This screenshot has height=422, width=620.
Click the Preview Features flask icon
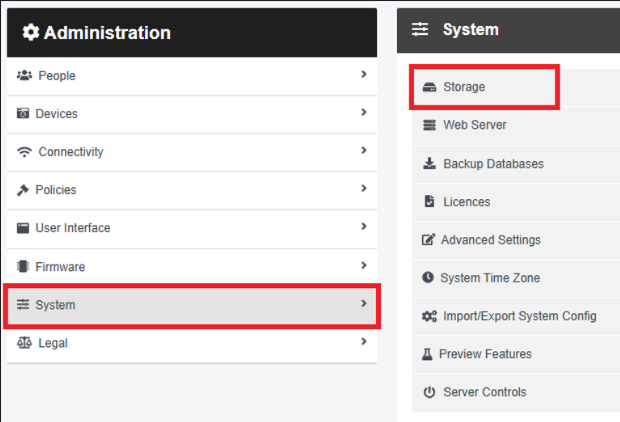pos(427,354)
